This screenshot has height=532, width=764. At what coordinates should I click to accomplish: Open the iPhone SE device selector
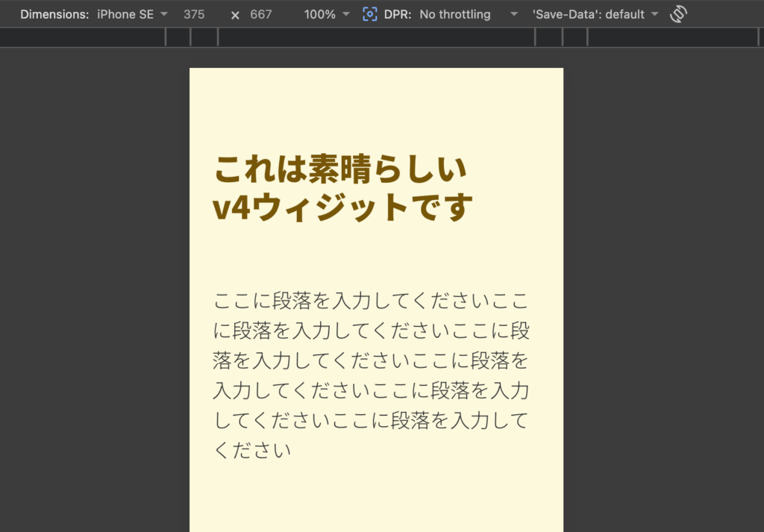(x=134, y=13)
